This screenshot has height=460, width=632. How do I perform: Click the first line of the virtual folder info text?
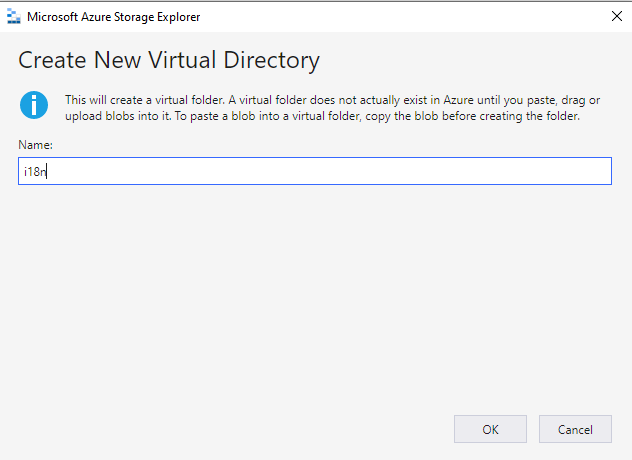click(333, 100)
